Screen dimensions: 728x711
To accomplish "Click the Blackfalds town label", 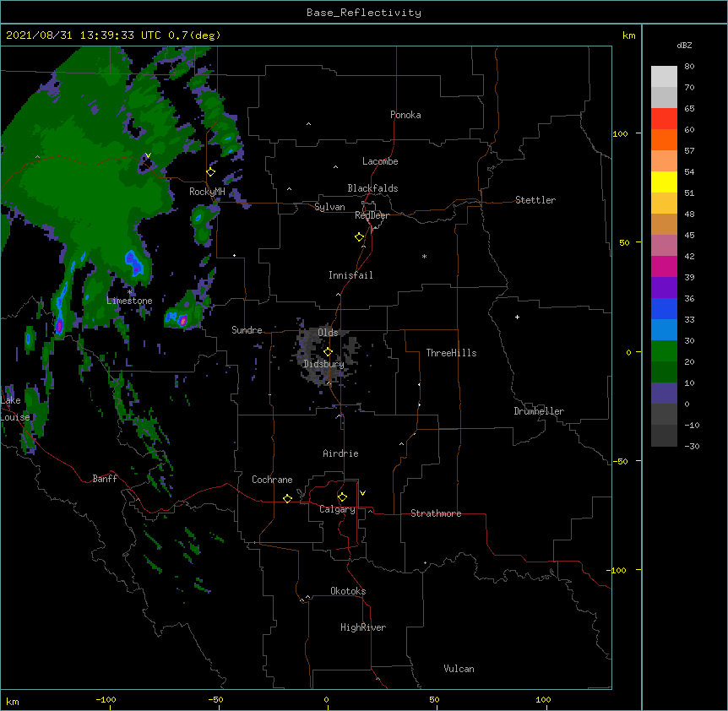I will [372, 188].
